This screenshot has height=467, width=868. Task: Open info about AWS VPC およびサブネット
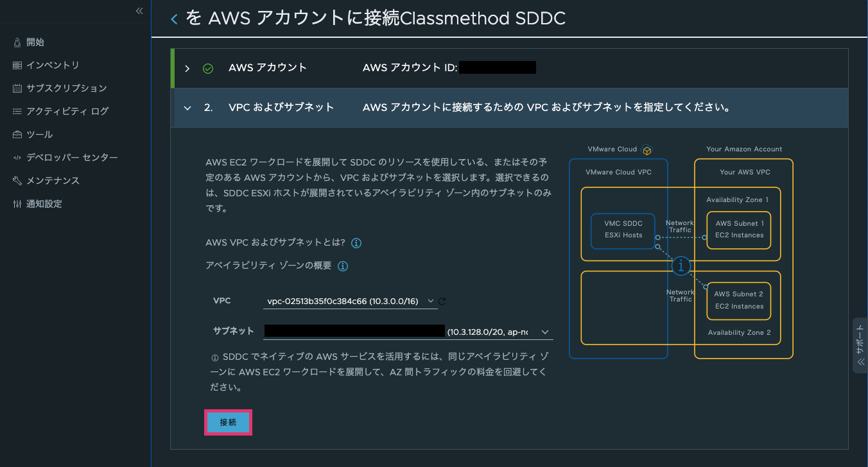point(357,242)
